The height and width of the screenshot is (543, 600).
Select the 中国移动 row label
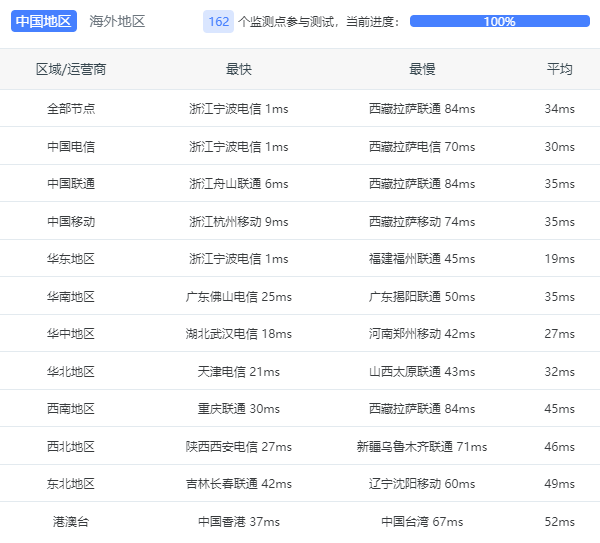pyautogui.click(x=71, y=222)
